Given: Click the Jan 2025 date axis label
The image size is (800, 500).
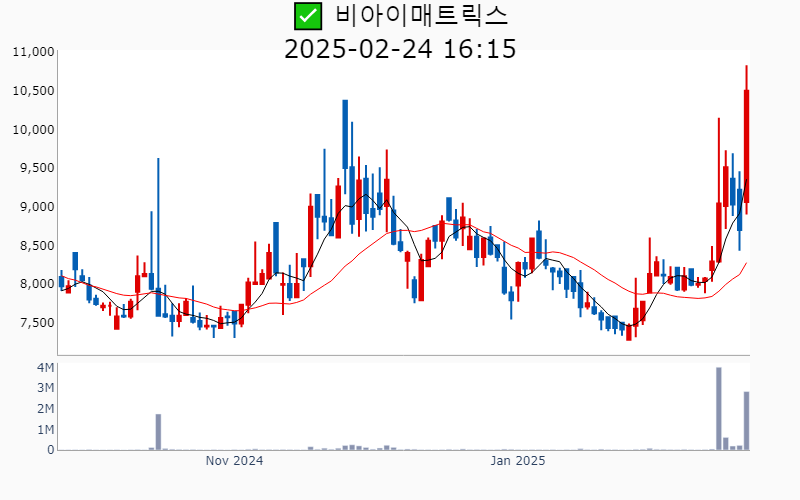Looking at the screenshot, I should tap(518, 461).
